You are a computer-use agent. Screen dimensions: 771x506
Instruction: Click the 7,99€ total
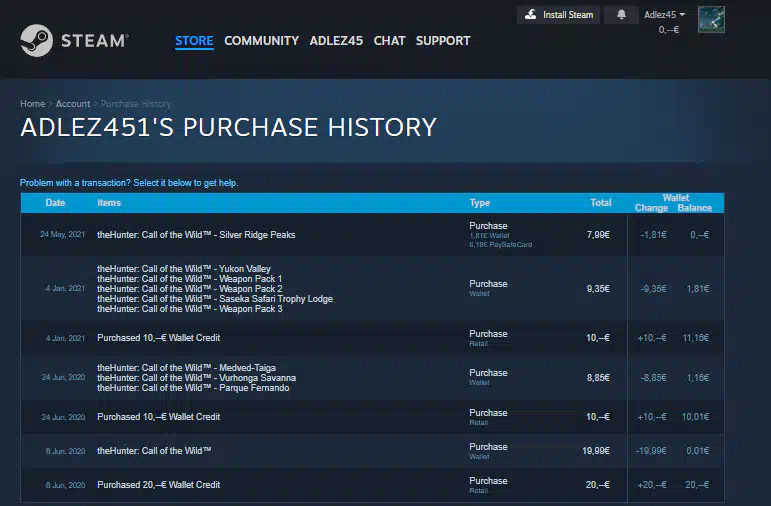coord(598,235)
